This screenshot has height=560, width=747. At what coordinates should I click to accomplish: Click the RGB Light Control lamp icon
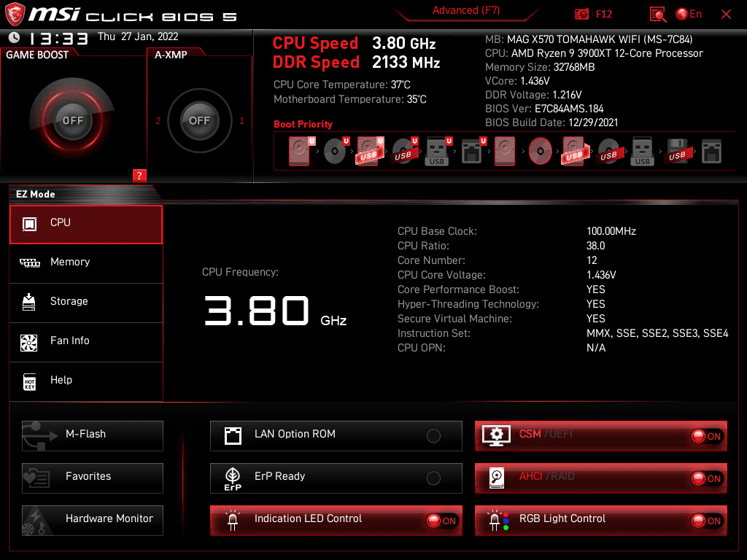(x=498, y=520)
